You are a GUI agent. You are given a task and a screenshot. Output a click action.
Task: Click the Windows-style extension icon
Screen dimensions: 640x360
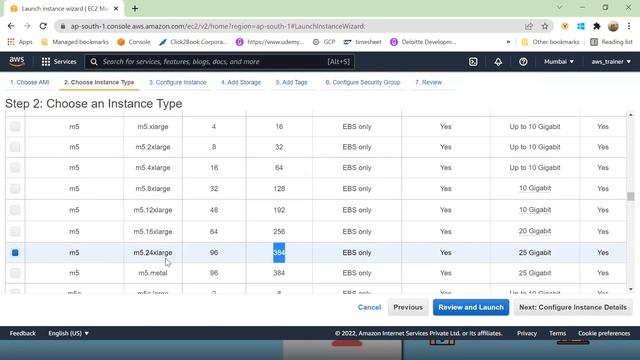pyautogui.click(x=581, y=26)
